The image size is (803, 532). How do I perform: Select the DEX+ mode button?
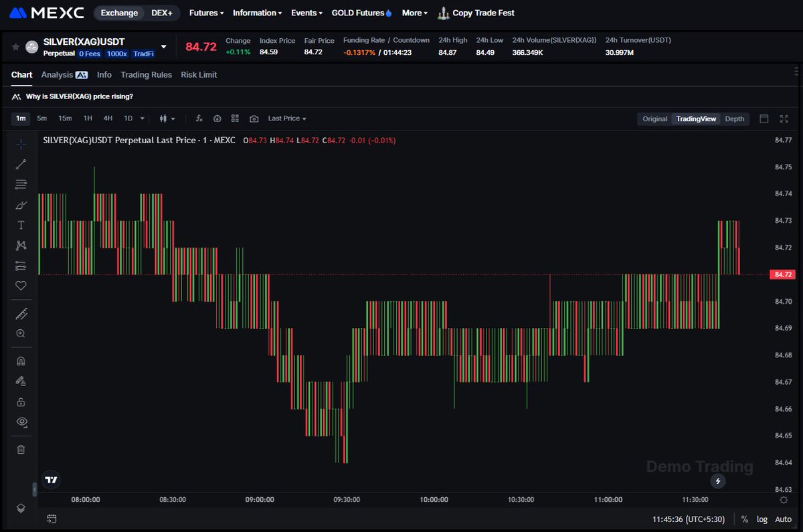(161, 13)
